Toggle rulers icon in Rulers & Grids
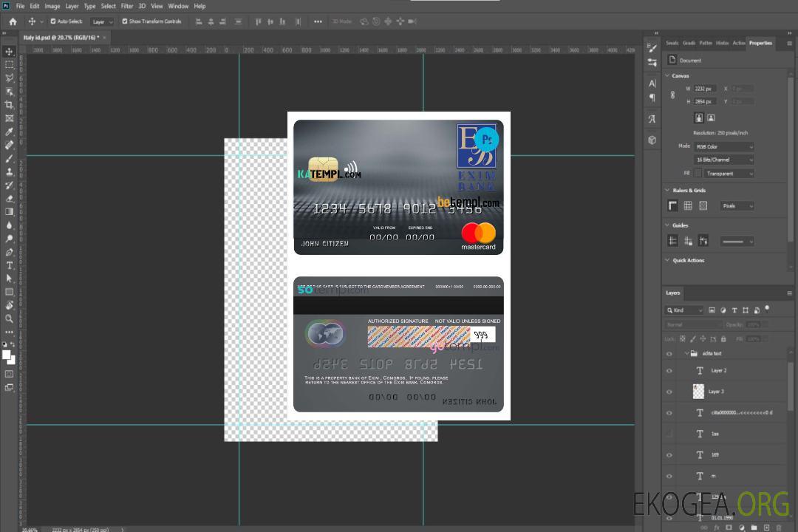The height and width of the screenshot is (532, 798). coord(672,205)
